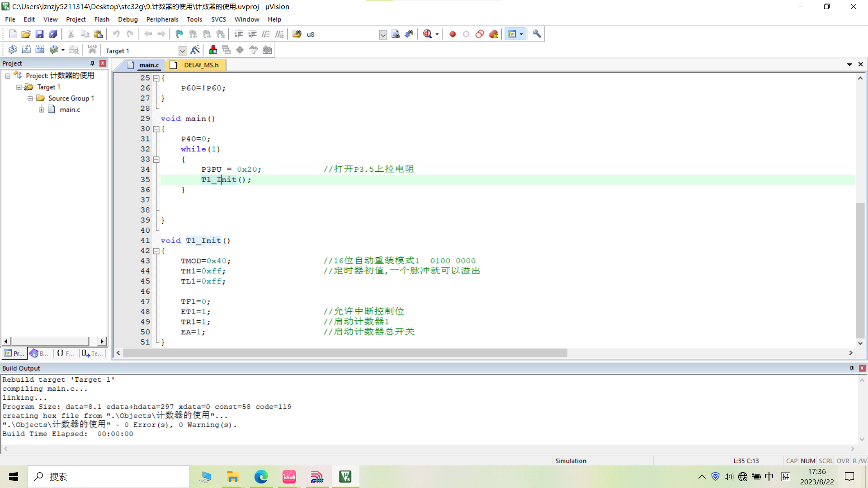Open the debug button dropdown arrow
The width and height of the screenshot is (868, 488).
pyautogui.click(x=437, y=34)
